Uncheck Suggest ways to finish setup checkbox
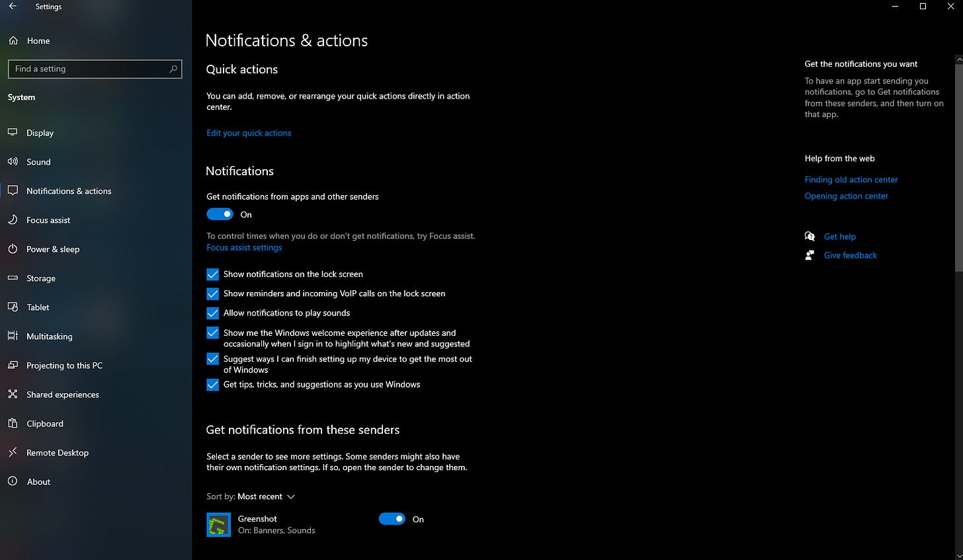This screenshot has width=963, height=560. point(212,359)
